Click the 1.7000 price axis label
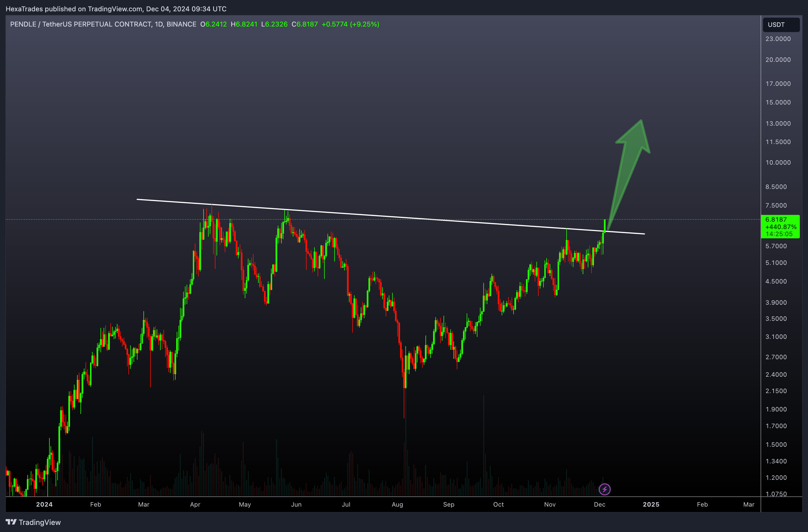Viewport: 808px width, 532px height. pos(776,426)
